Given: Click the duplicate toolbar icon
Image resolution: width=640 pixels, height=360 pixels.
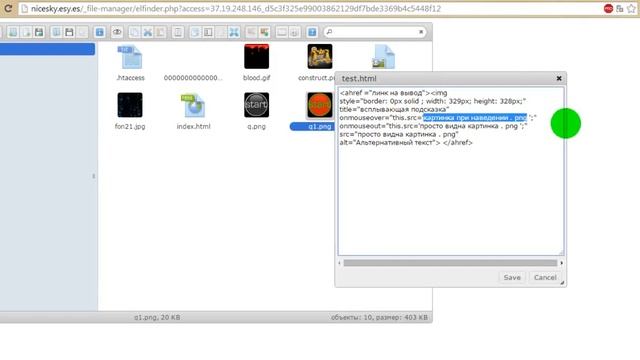Looking at the screenshot, I should [x=195, y=32].
